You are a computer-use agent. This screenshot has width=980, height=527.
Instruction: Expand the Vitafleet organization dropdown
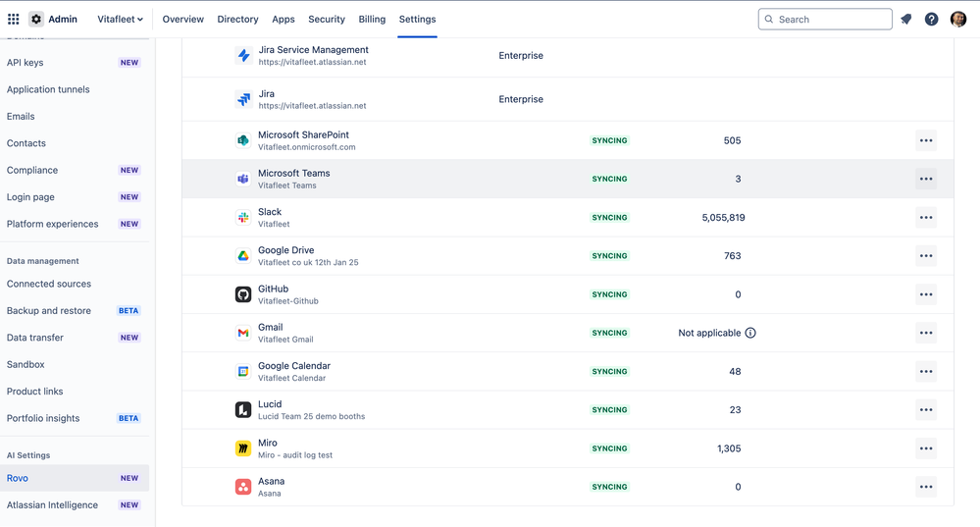(120, 20)
